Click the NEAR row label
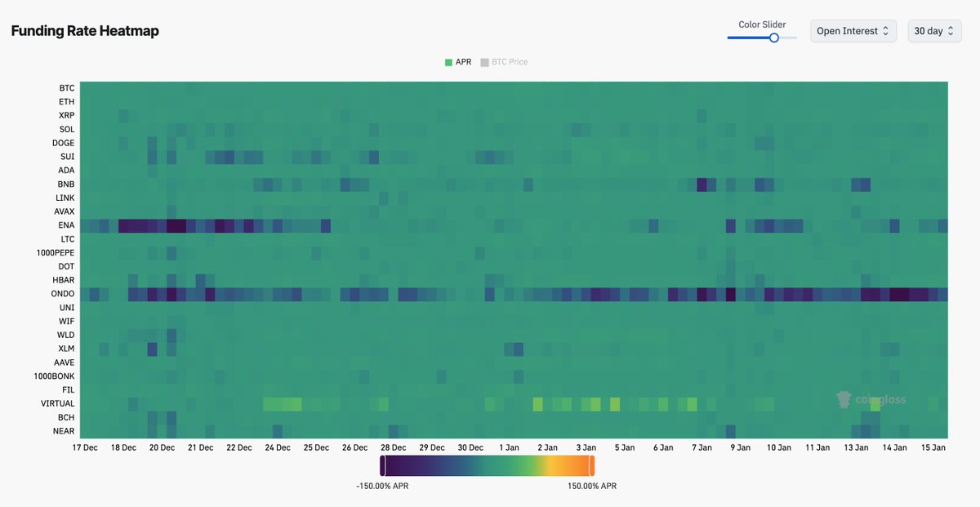The image size is (980, 507). pyautogui.click(x=65, y=431)
